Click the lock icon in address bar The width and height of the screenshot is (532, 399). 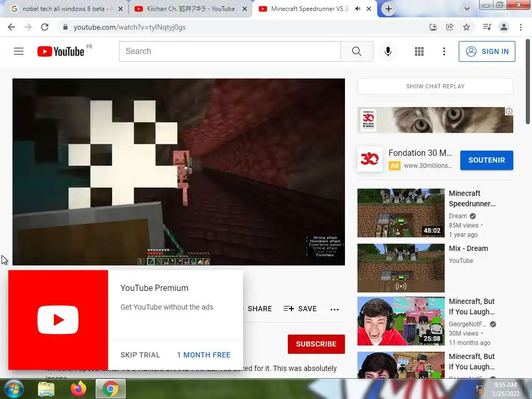(65, 27)
